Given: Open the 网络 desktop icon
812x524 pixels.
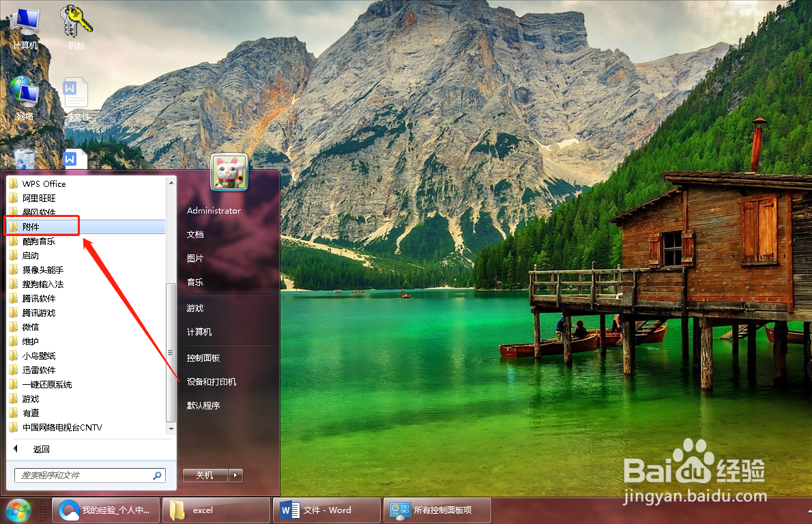Looking at the screenshot, I should pyautogui.click(x=25, y=98).
